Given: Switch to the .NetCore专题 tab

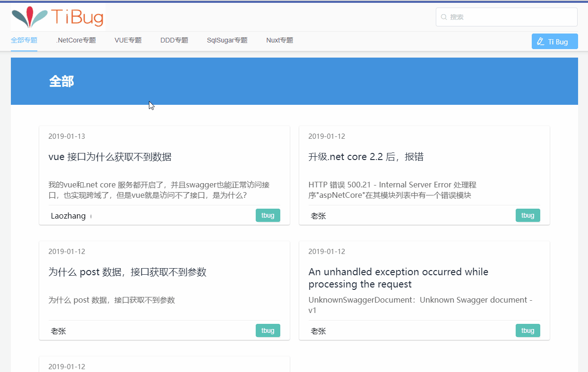Looking at the screenshot, I should point(76,41).
